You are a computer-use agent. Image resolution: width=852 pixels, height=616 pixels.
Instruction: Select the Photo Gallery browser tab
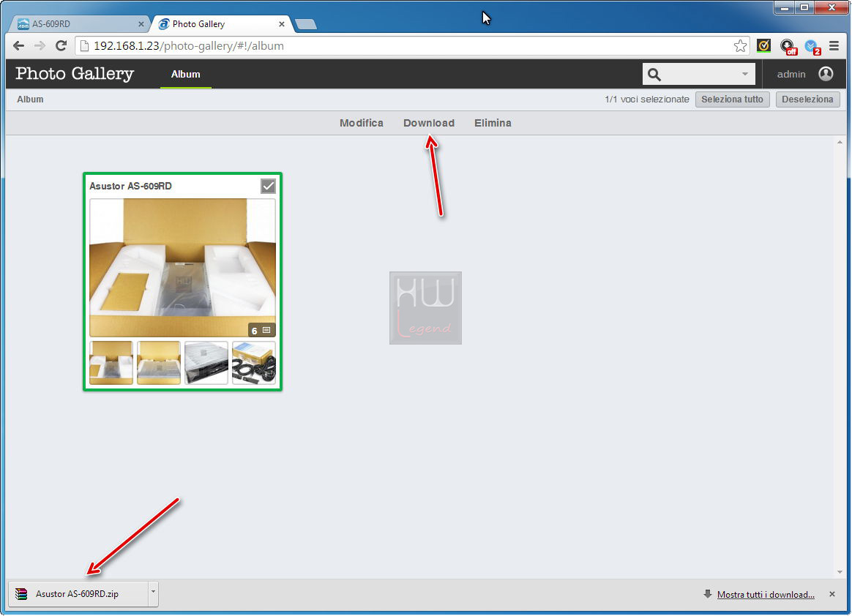click(222, 24)
